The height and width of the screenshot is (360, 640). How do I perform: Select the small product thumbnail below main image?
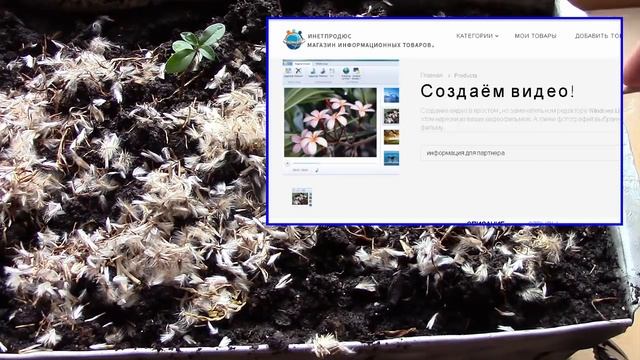click(x=302, y=197)
